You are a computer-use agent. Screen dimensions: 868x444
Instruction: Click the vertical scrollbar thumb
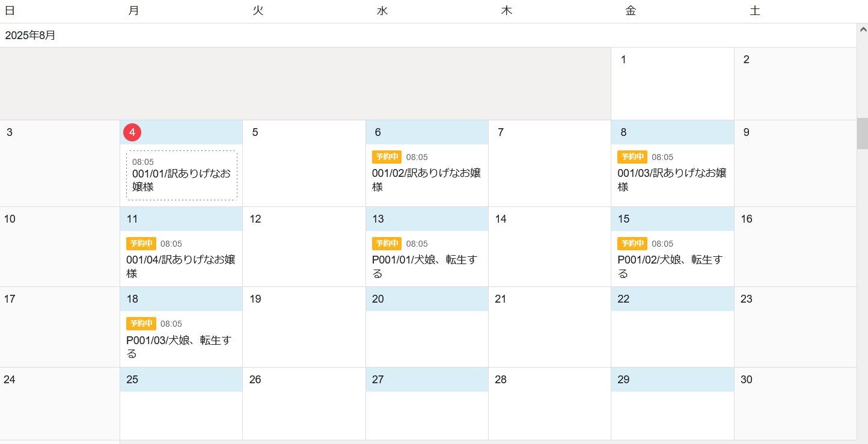pyautogui.click(x=863, y=134)
